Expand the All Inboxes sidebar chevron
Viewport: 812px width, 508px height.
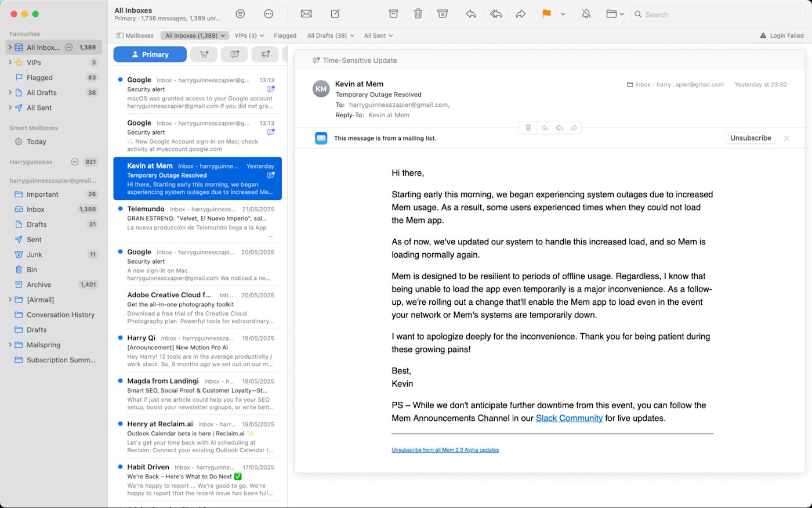tap(10, 48)
